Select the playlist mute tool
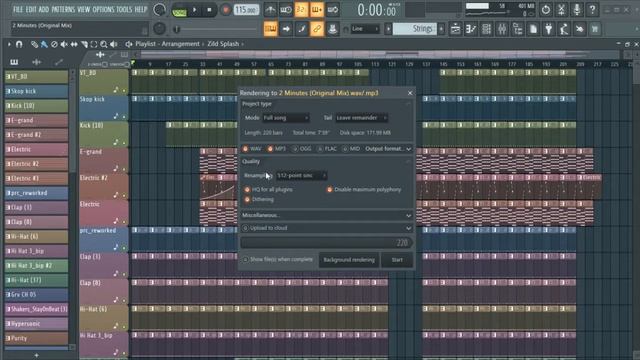640x360 pixels. click(64, 44)
